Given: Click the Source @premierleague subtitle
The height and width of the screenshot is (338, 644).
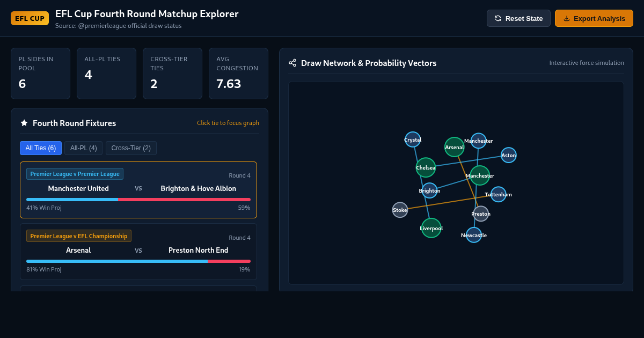Looking at the screenshot, I should pyautogui.click(x=119, y=26).
